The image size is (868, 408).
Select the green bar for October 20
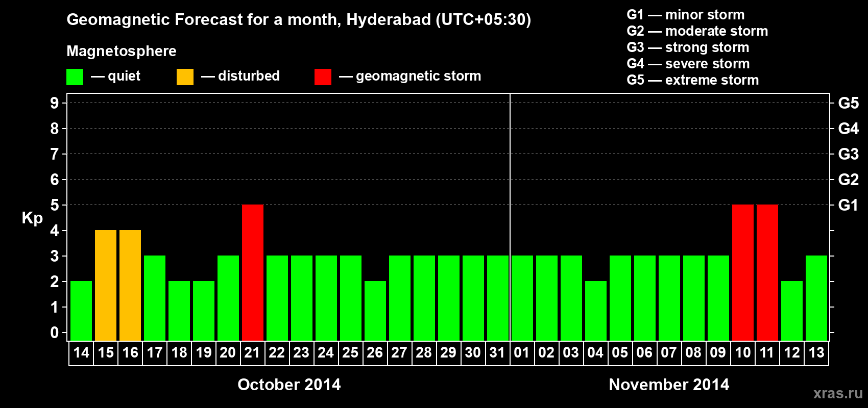point(228,298)
